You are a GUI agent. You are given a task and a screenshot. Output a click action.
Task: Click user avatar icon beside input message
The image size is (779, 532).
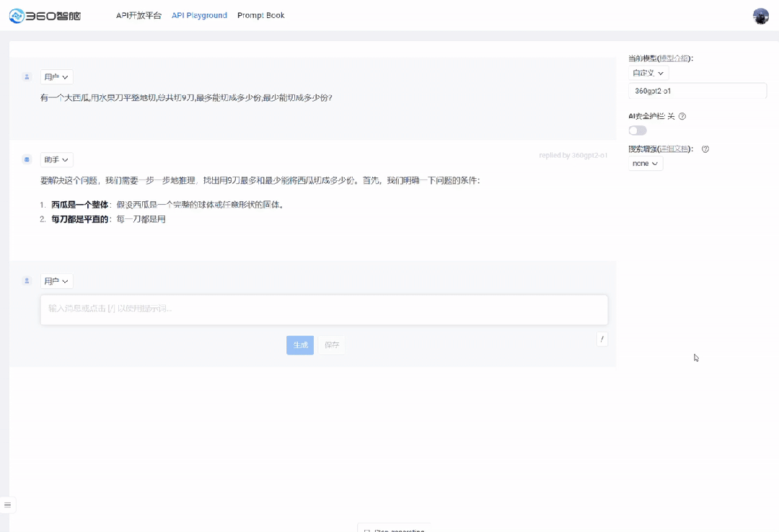coord(27,280)
